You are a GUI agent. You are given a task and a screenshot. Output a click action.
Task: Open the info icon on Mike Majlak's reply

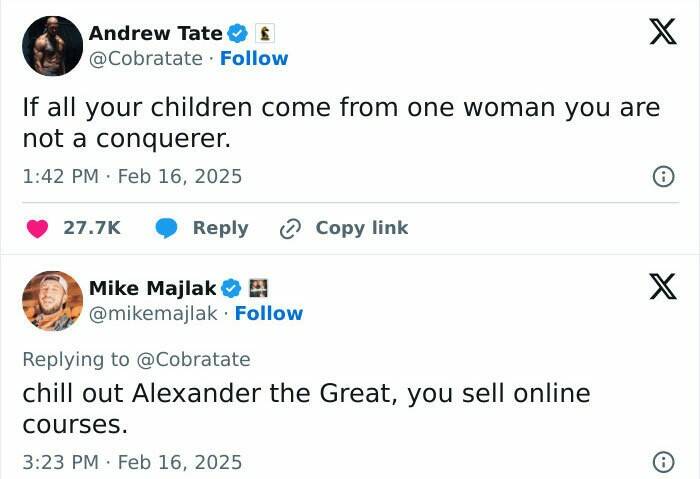point(662,462)
